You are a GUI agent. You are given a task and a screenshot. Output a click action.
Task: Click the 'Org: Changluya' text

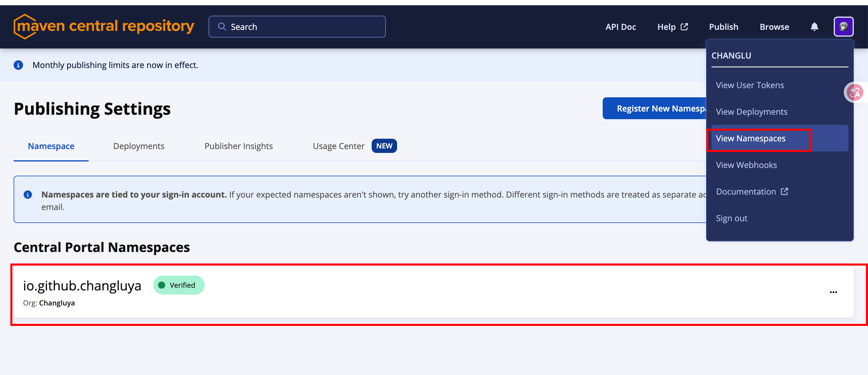(49, 303)
